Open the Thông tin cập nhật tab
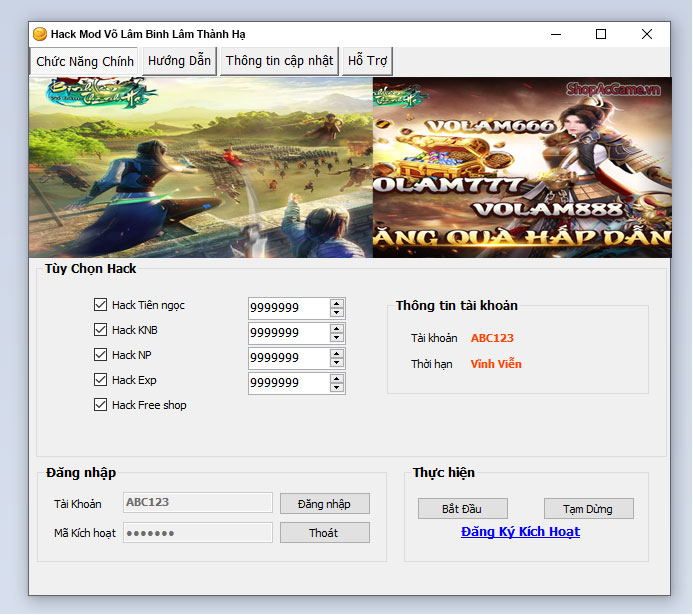The height and width of the screenshot is (616, 693). [x=279, y=61]
